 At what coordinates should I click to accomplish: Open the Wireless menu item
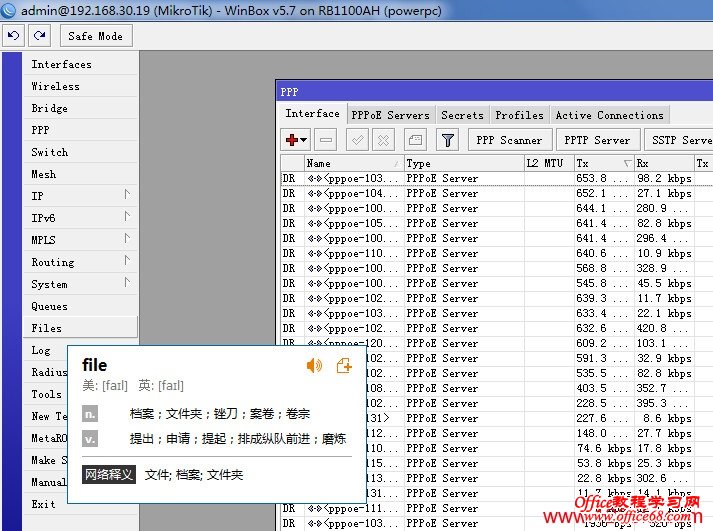80,86
